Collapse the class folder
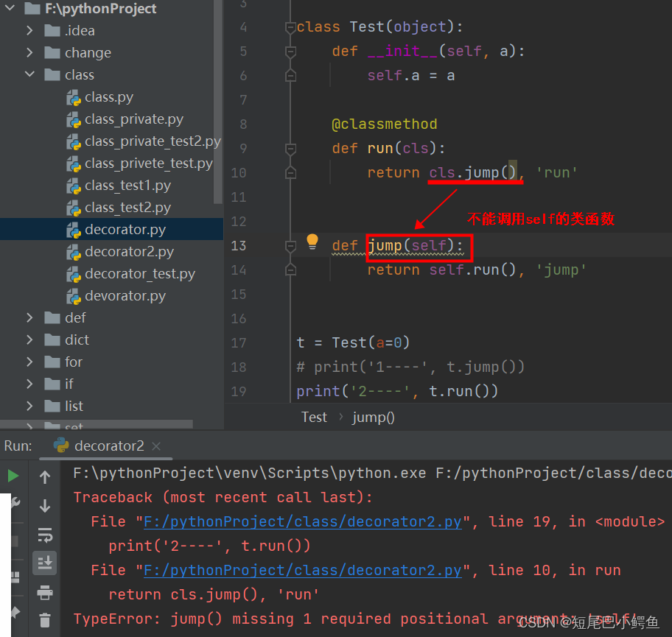Viewport: 672px width, 637px height. pos(29,74)
